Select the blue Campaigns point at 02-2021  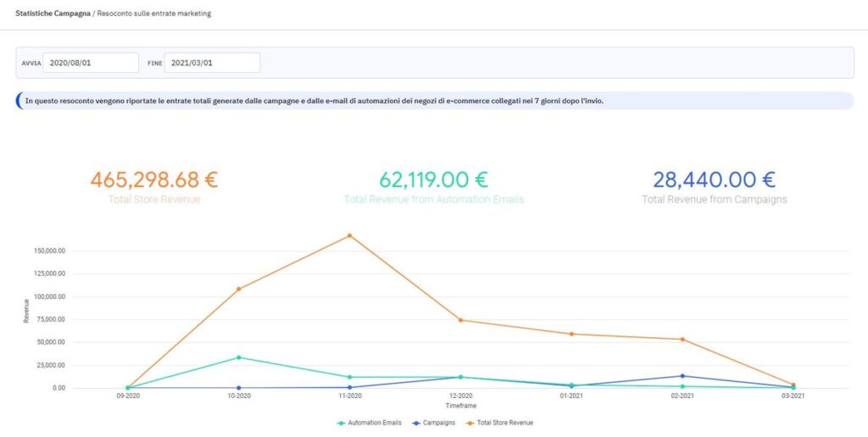pyautogui.click(x=682, y=376)
